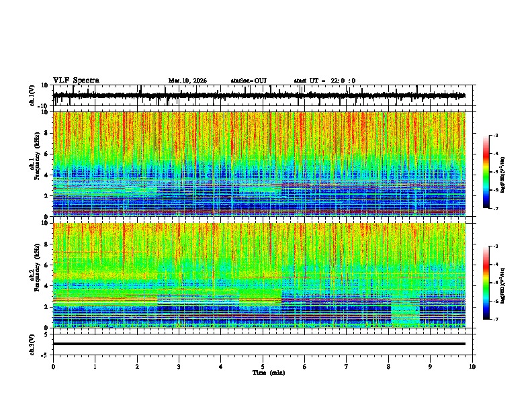Click the '-3' value on ch.1 colorbar
Screen dimensions: 532x411
[495, 136]
